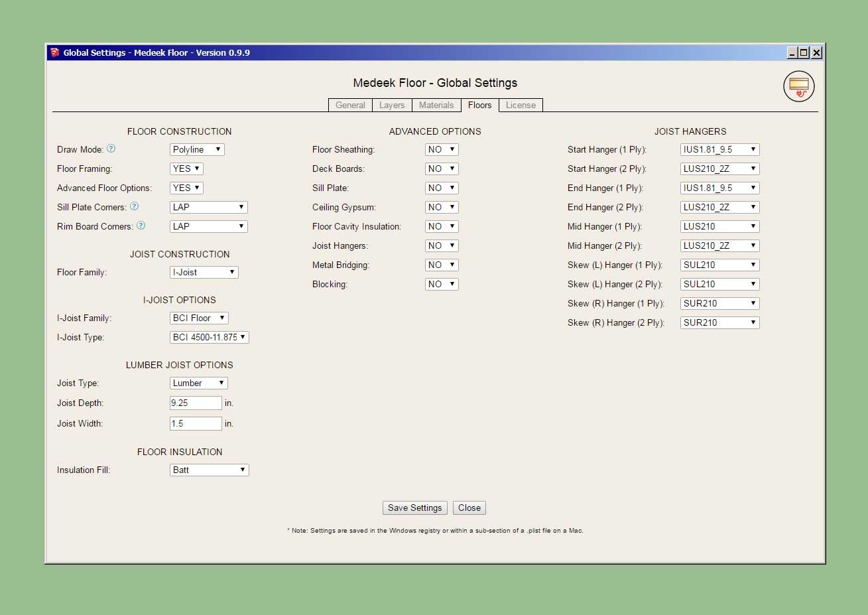Image resolution: width=868 pixels, height=615 pixels.
Task: Open the Sill Plate dropdown under Advanced Options
Action: 442,188
